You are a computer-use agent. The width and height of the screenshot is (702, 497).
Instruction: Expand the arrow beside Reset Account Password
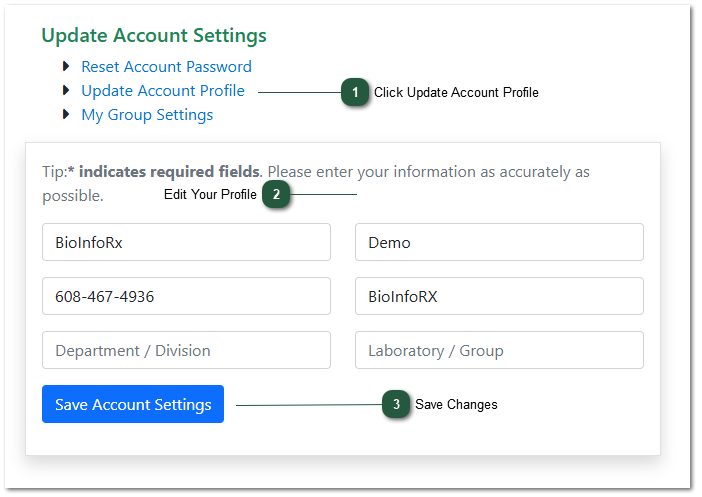point(66,66)
